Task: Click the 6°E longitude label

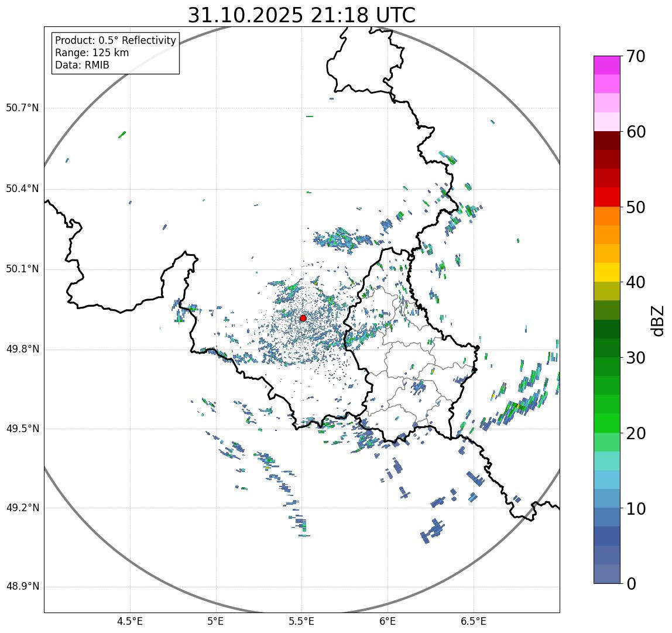Action: [x=388, y=621]
